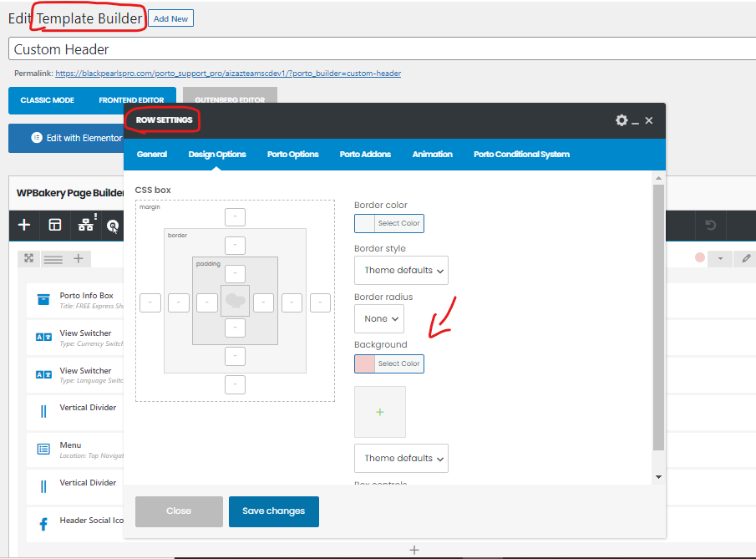
Task: Open the Animation tab
Action: tap(432, 155)
